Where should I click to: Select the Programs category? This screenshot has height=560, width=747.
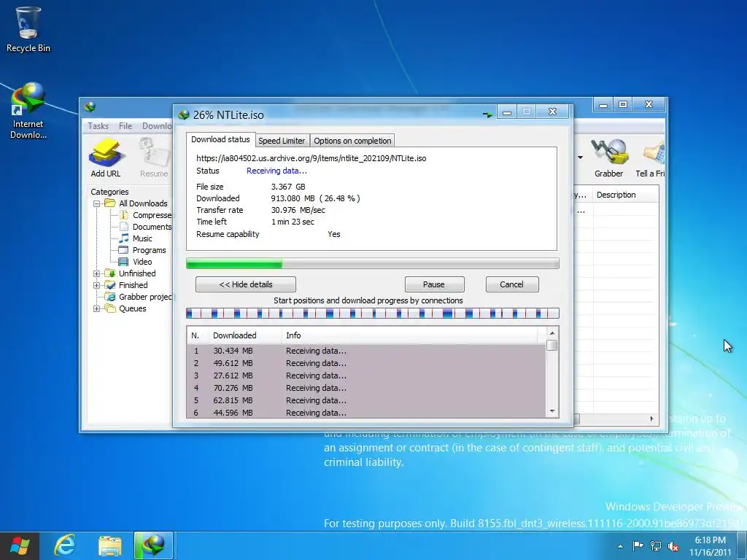[x=142, y=250]
